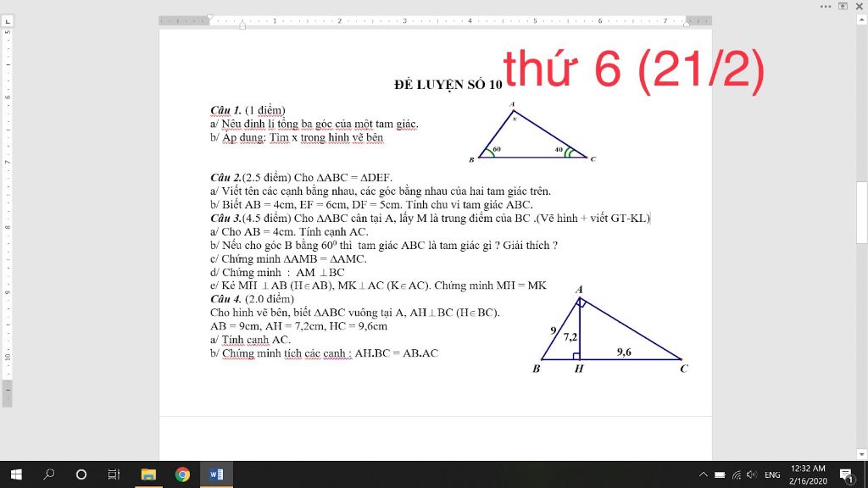This screenshot has width=868, height=488.
Task: Open File Explorer from taskbar
Action: coord(147,474)
